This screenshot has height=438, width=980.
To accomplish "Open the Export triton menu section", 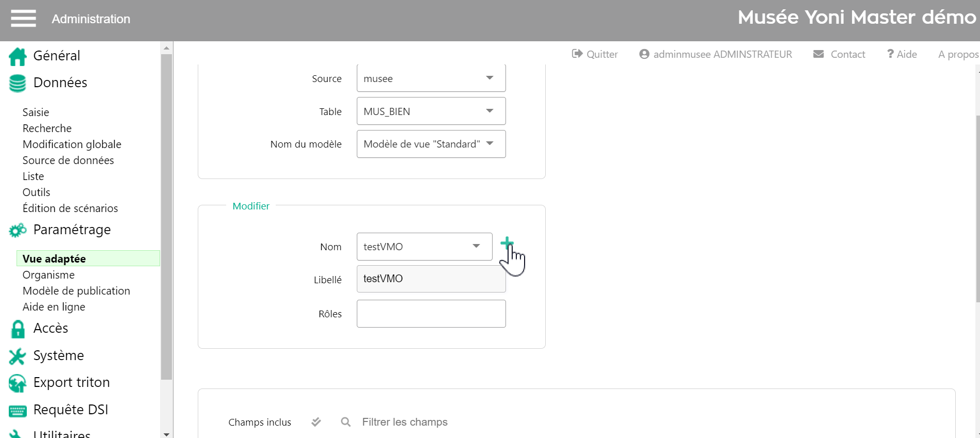I will click(x=71, y=382).
